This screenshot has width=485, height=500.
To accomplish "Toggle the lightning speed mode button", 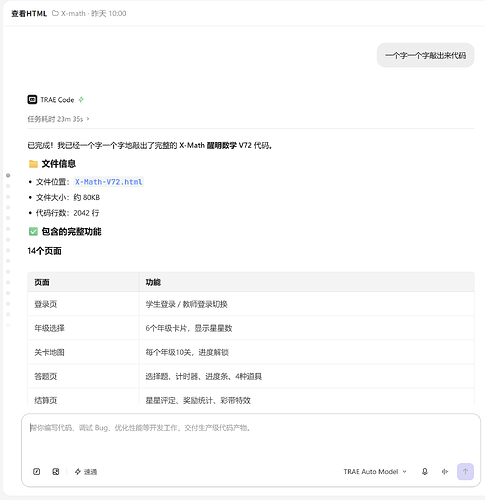I will (86, 471).
